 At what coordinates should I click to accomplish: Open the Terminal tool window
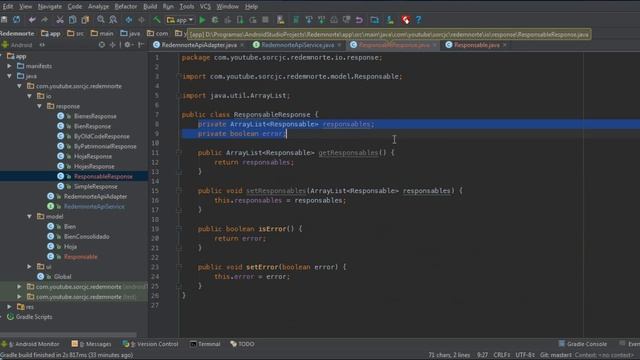coord(205,344)
